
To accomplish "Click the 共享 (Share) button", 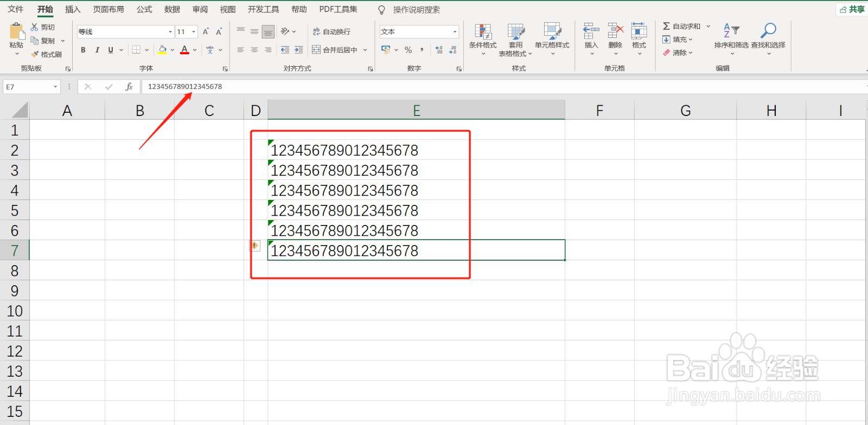I will [852, 9].
